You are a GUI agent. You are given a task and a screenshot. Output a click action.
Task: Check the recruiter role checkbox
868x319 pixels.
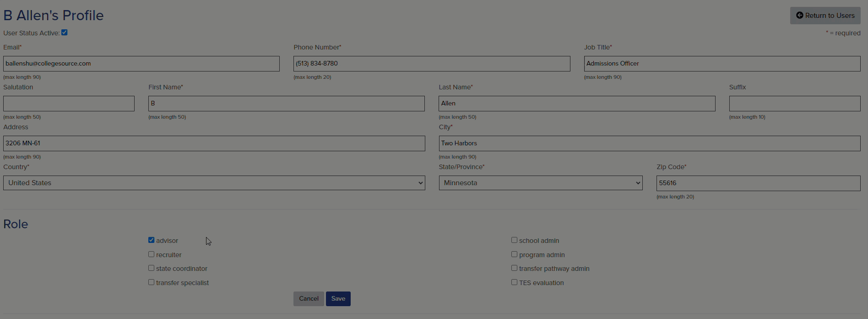pyautogui.click(x=151, y=254)
